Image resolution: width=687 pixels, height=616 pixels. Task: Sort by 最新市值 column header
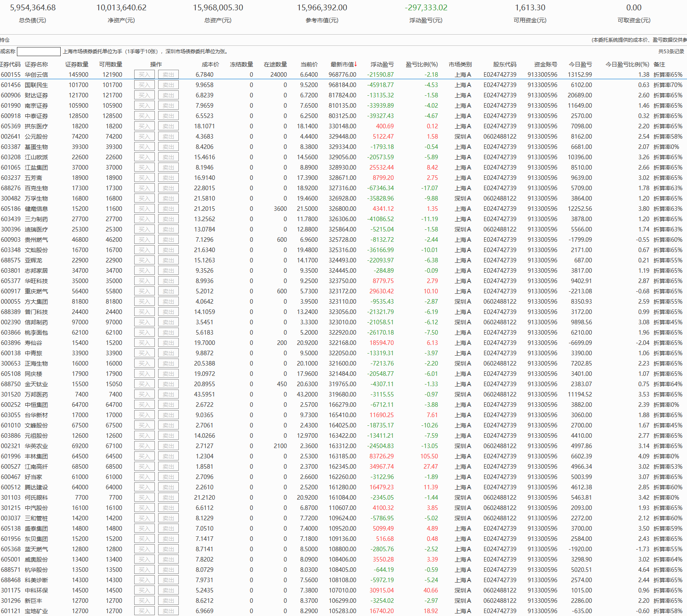(x=343, y=64)
